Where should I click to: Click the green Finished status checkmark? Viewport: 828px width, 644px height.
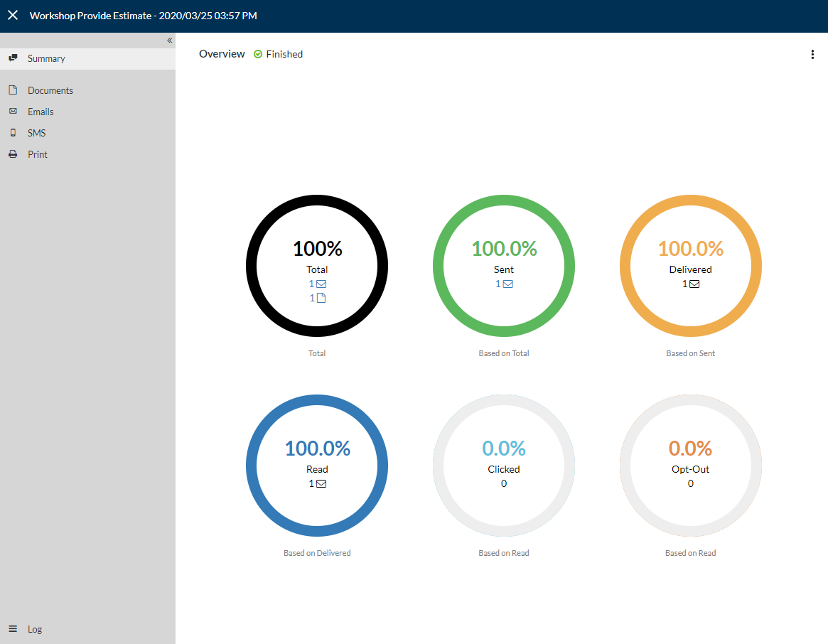(x=258, y=55)
